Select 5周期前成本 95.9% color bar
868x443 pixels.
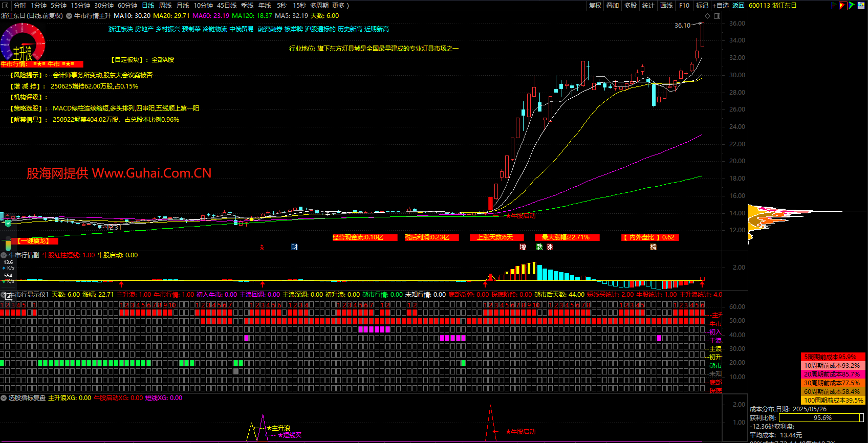click(x=833, y=357)
